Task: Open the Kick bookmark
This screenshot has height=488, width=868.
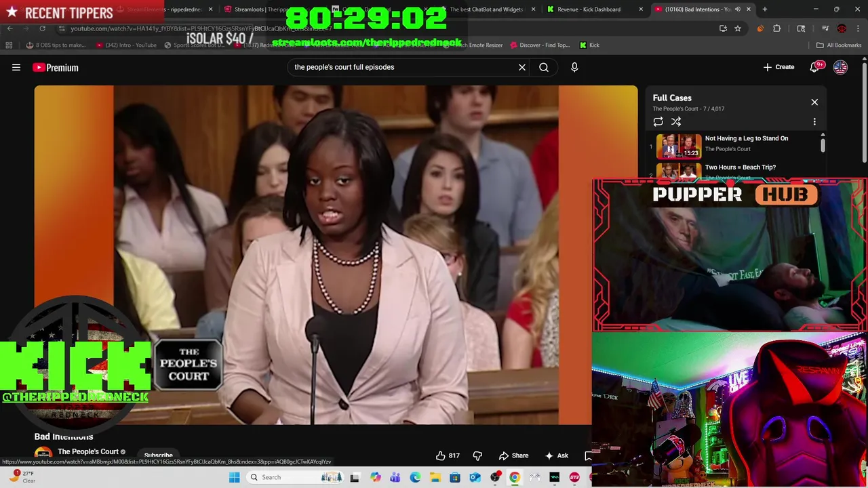Action: tap(589, 45)
